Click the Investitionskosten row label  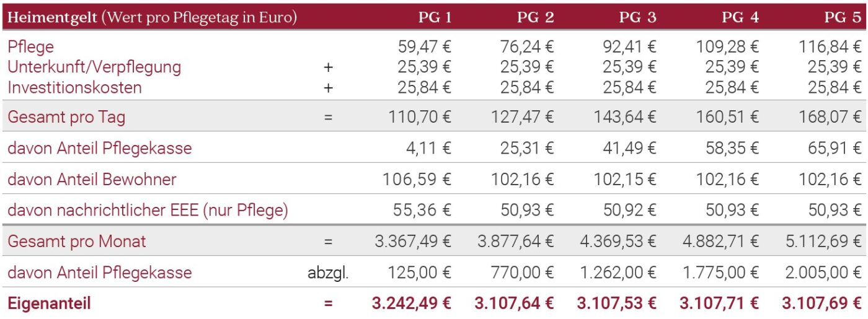(x=74, y=87)
